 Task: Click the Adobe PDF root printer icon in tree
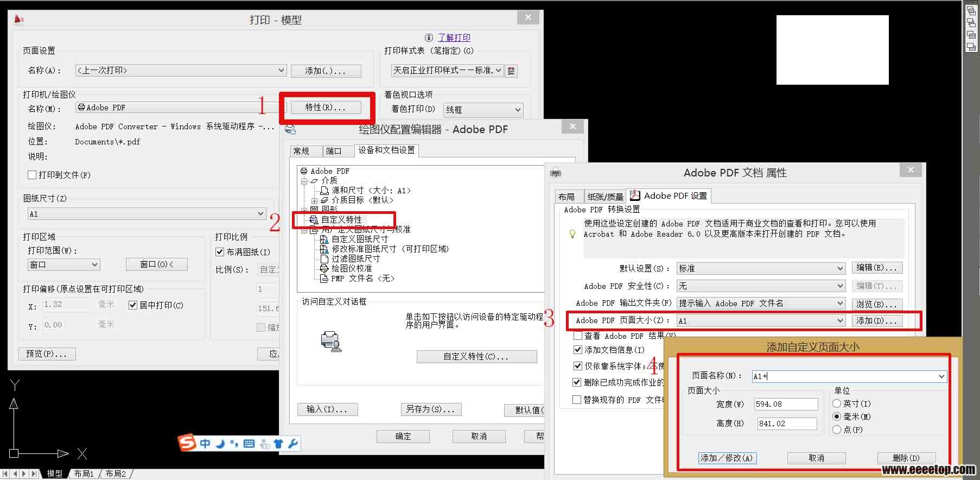pos(304,171)
